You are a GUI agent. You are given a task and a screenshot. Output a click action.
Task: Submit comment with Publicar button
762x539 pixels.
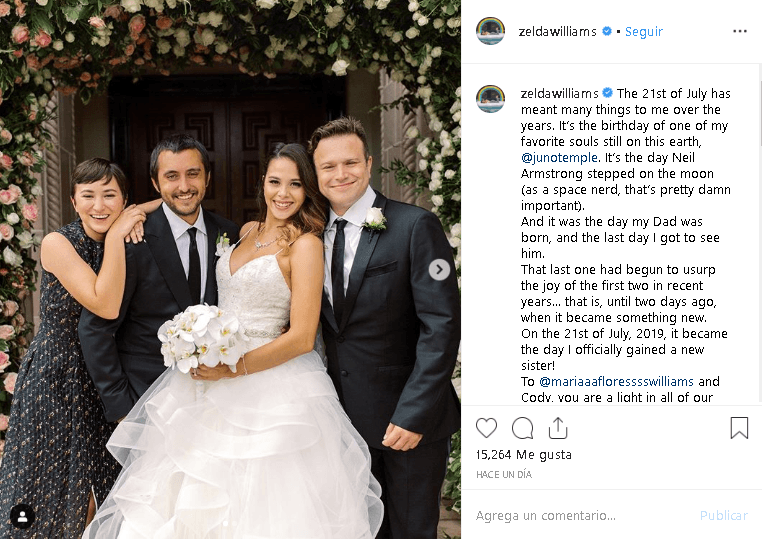pos(724,516)
